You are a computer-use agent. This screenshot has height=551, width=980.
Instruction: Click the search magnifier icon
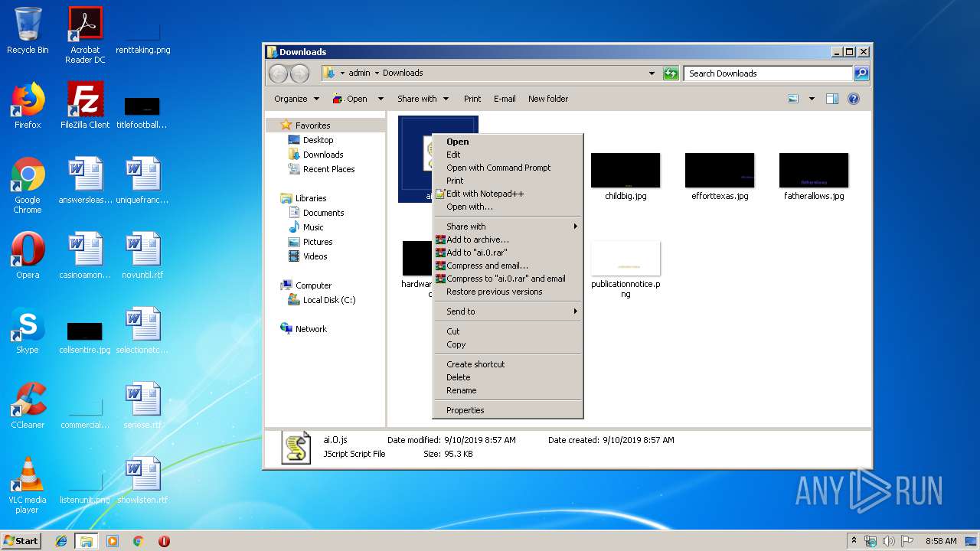tap(861, 73)
